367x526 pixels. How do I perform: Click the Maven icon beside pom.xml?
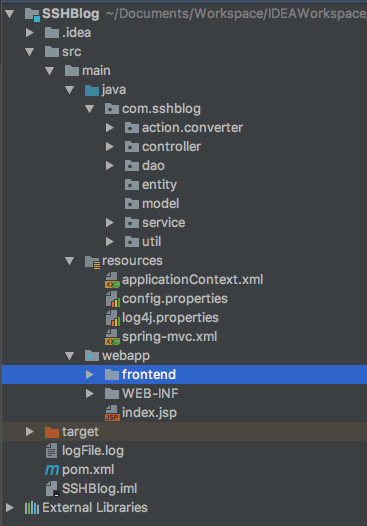coord(52,470)
